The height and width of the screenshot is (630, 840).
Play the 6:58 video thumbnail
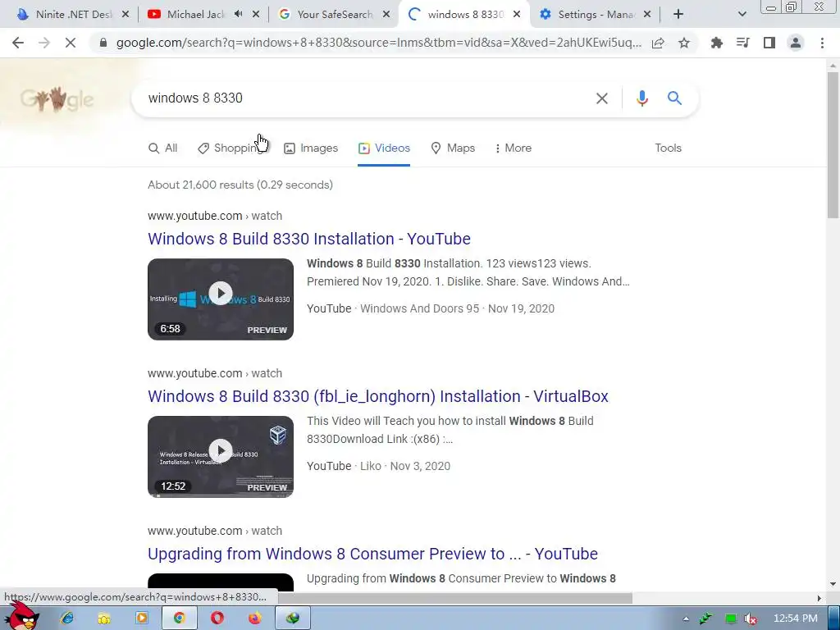click(x=220, y=299)
